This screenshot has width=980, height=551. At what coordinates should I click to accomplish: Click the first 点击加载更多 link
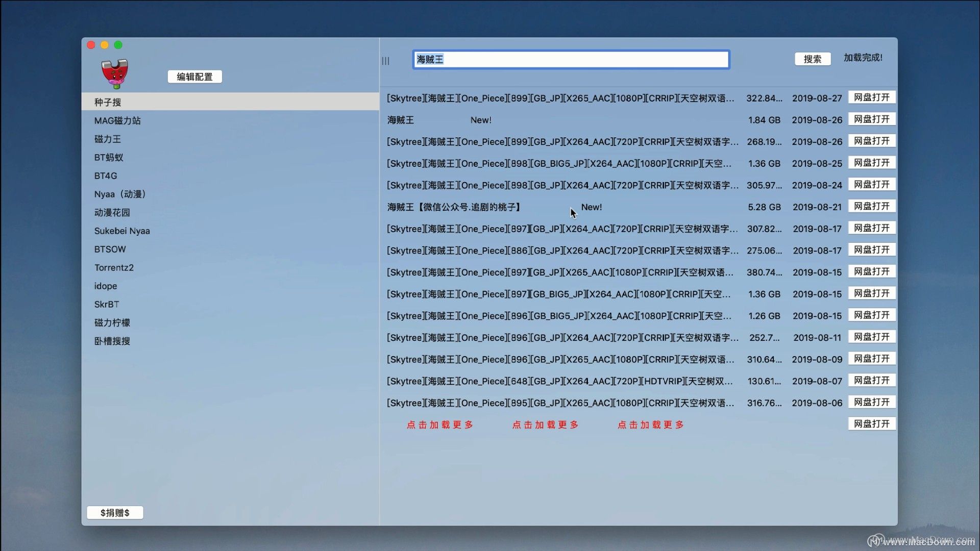(440, 424)
